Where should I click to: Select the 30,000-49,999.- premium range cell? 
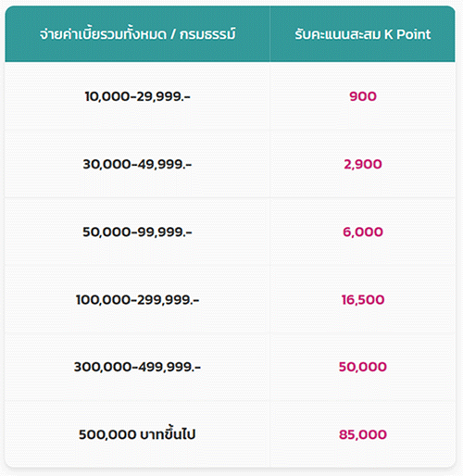point(137,164)
